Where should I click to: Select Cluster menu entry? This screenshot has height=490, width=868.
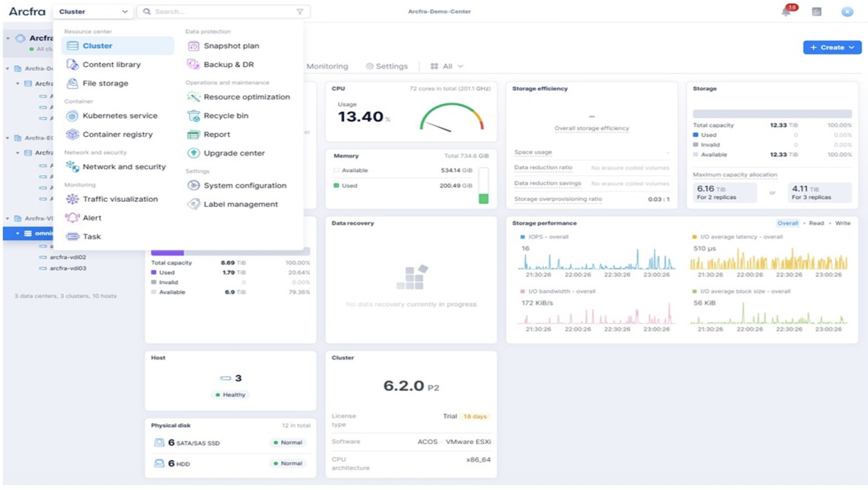click(118, 46)
